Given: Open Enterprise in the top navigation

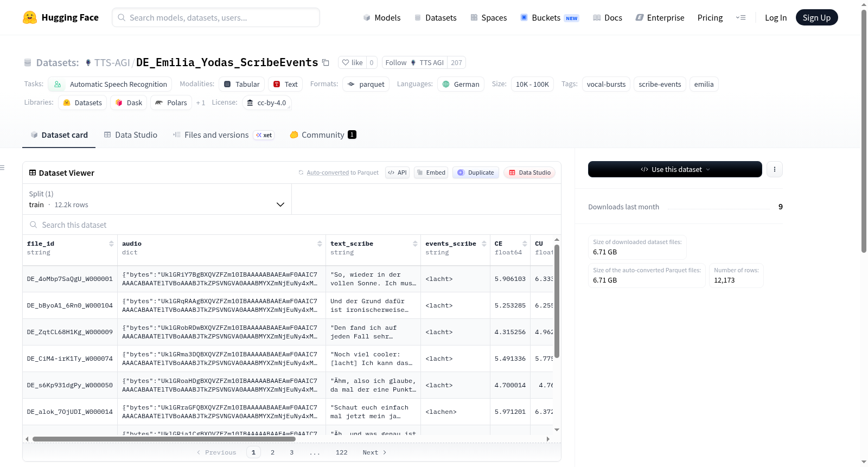Looking at the screenshot, I should point(660,17).
